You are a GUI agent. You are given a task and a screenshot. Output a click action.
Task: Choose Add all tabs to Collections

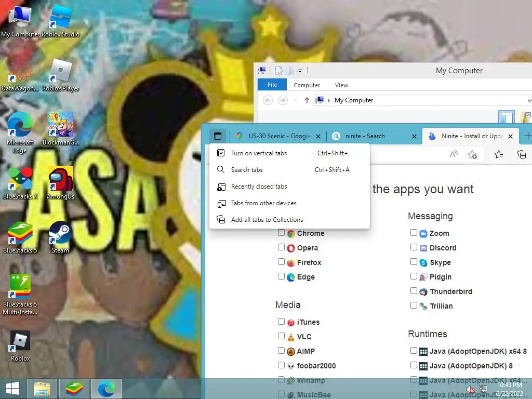click(x=289, y=220)
